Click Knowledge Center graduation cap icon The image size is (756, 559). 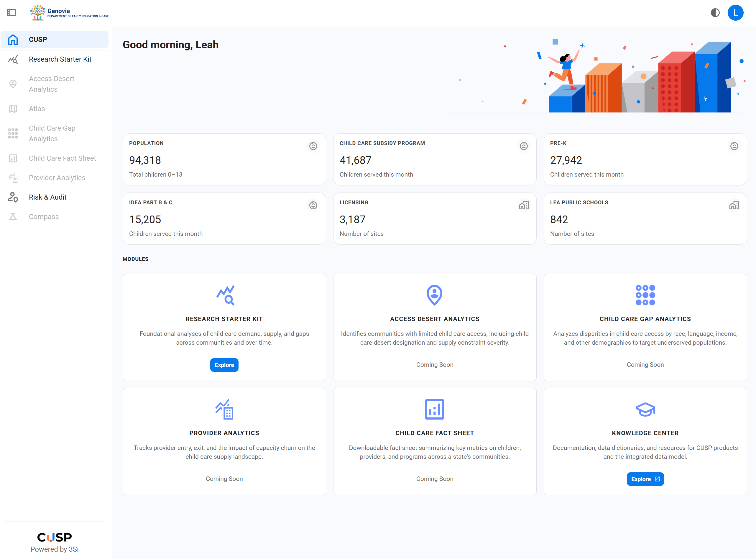[x=645, y=410]
